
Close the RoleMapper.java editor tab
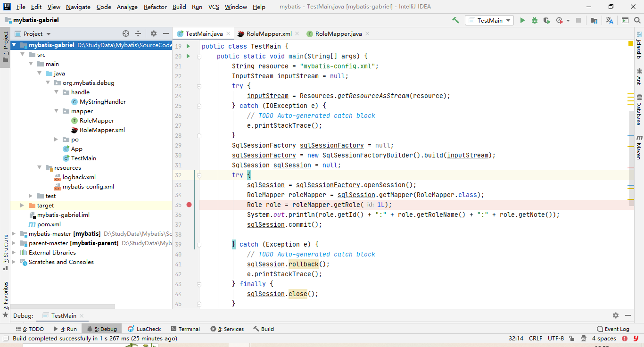tap(367, 33)
